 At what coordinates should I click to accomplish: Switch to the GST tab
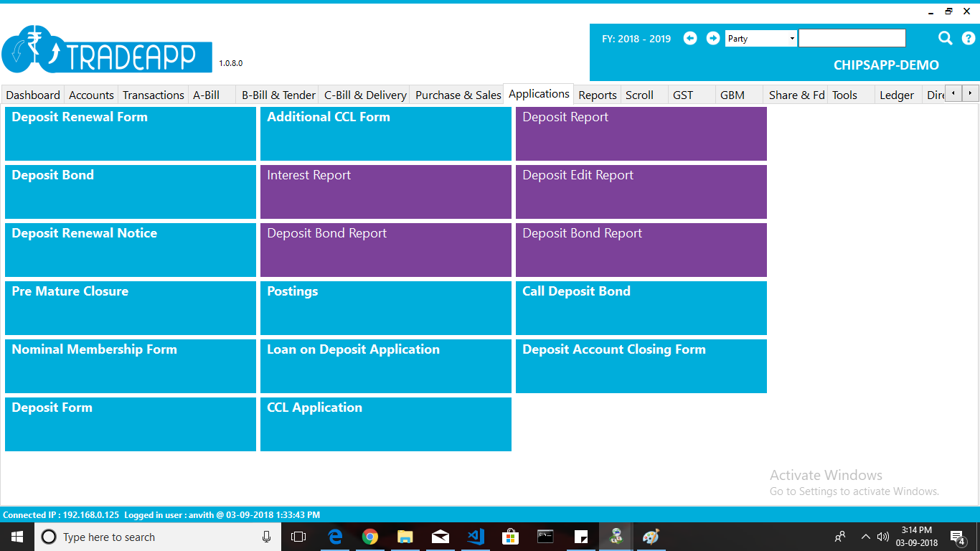[683, 95]
